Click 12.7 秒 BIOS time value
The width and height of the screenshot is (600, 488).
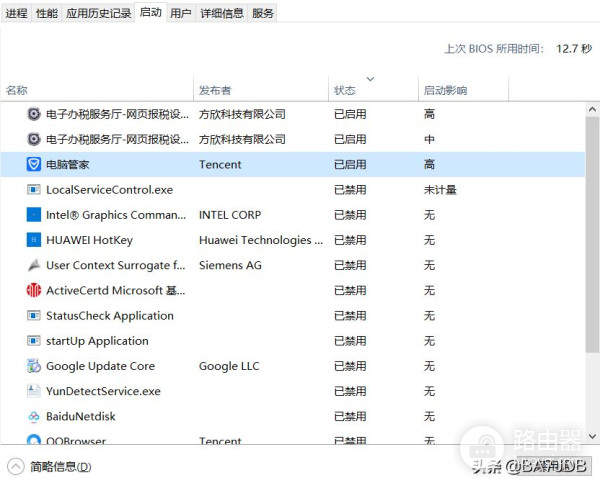coord(574,49)
